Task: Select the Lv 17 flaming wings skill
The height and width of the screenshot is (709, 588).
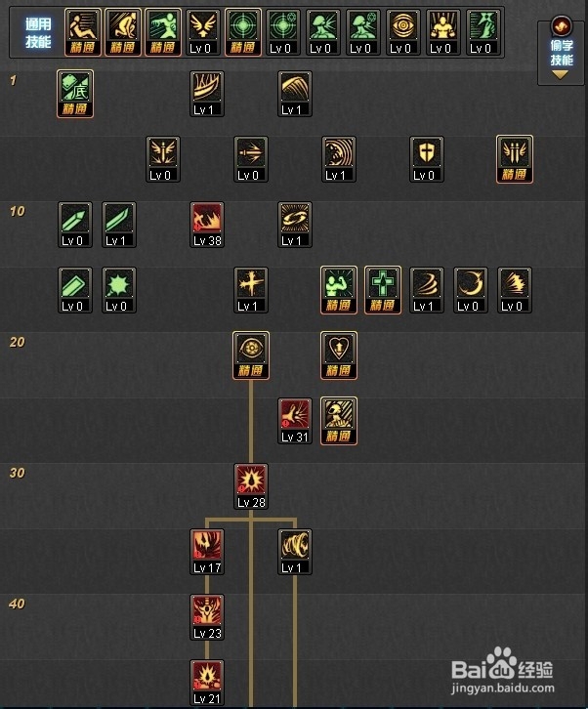Action: pyautogui.click(x=207, y=552)
